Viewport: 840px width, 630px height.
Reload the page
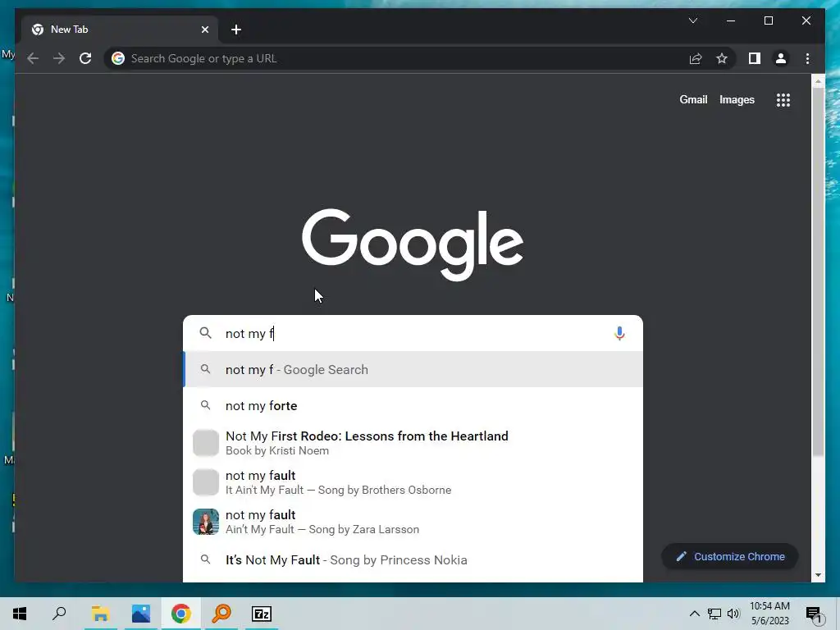tap(85, 58)
